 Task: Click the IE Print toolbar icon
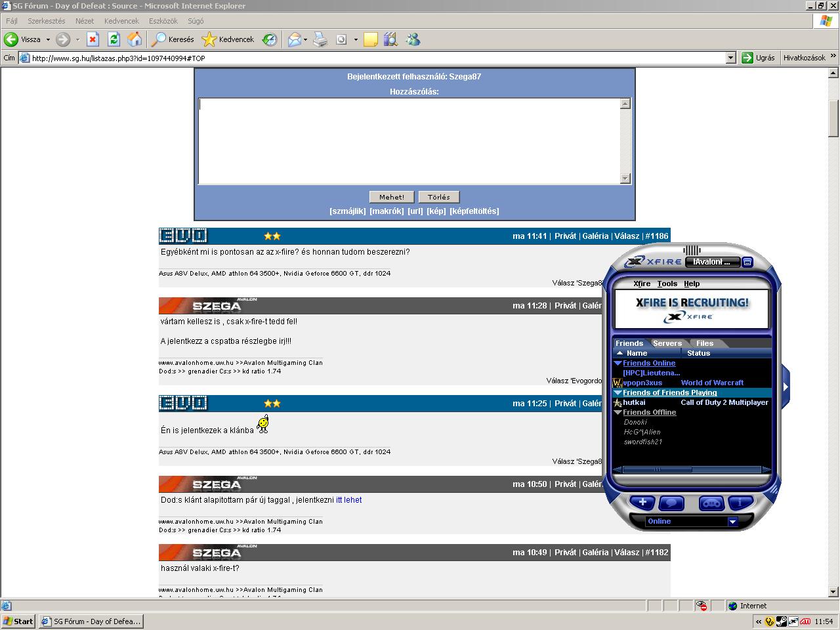[x=320, y=39]
